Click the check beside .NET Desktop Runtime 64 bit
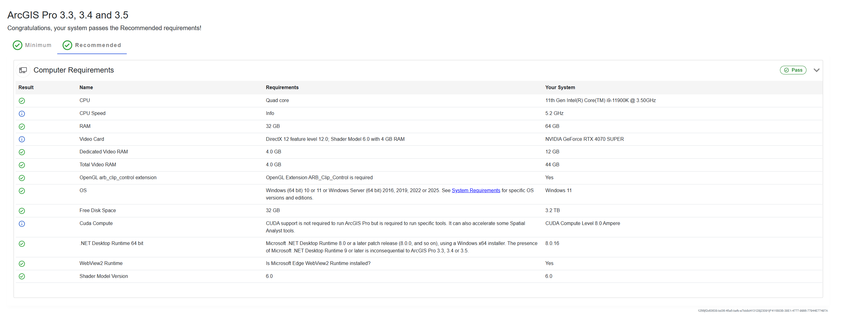868x336 pixels. (x=22, y=244)
